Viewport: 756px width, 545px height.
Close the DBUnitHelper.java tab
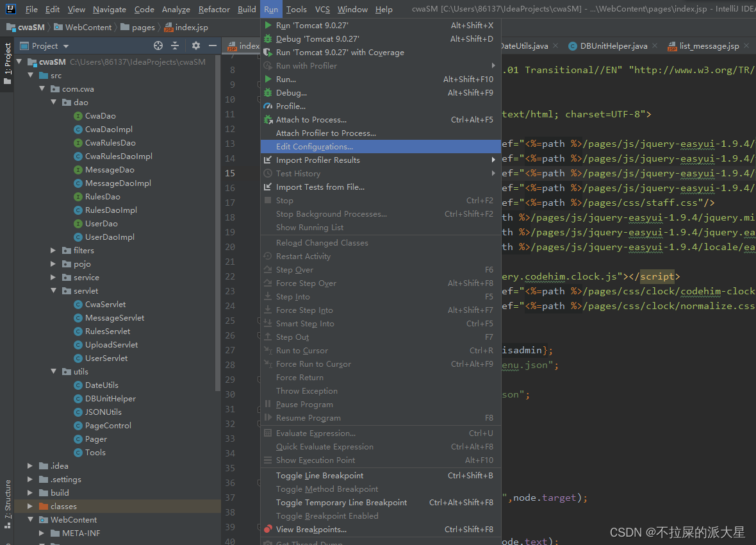[x=654, y=46]
